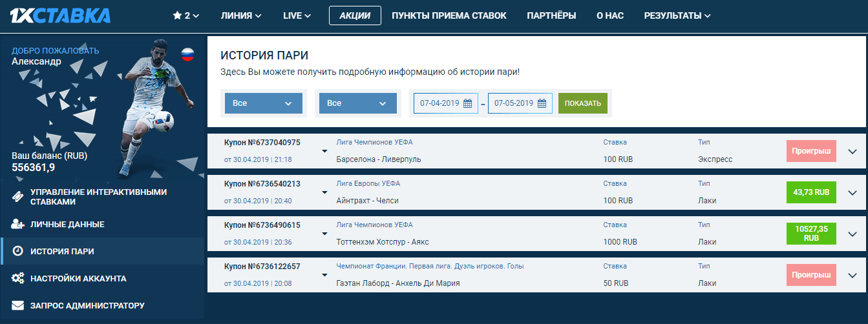This screenshot has width=868, height=324.
Task: Click the person icon for personal data
Action: (x=18, y=224)
